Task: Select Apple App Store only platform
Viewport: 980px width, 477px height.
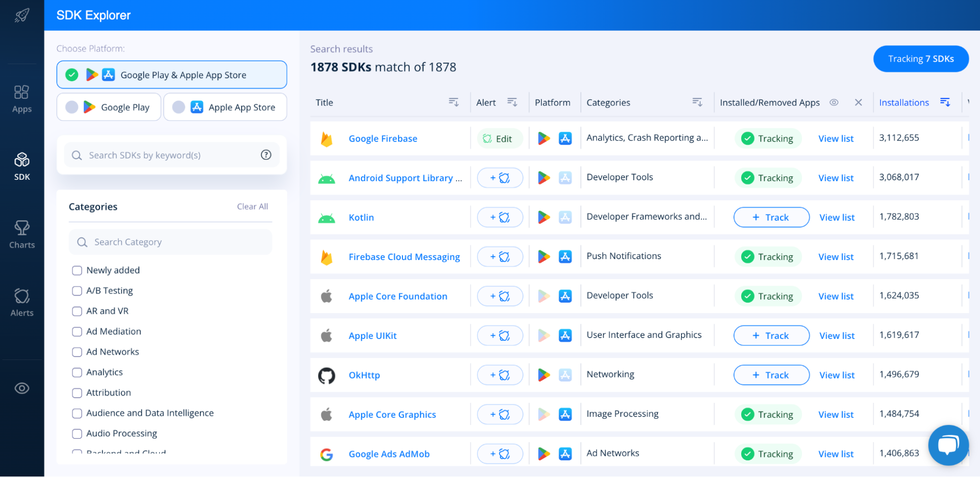Action: 226,107
